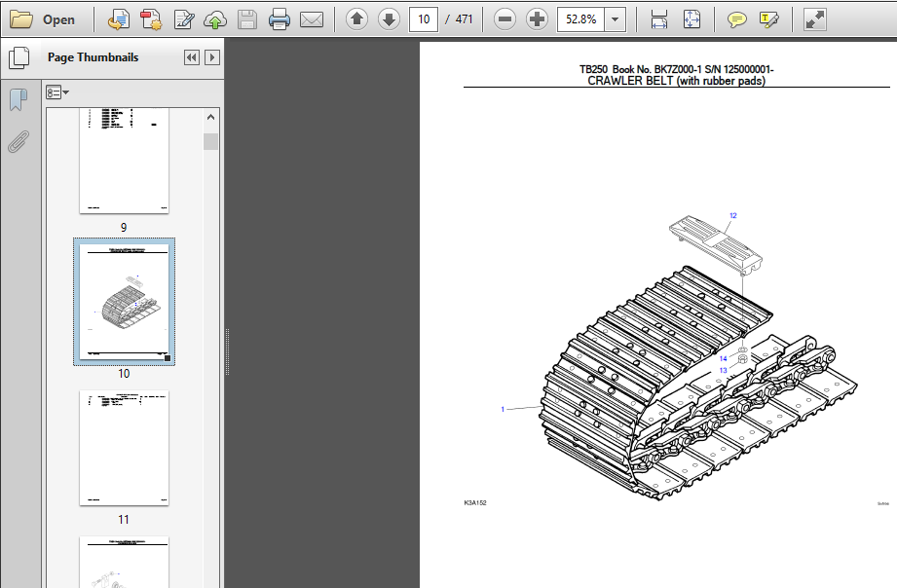Click part number 12 callout
This screenshot has width=897, height=588.
(733, 216)
